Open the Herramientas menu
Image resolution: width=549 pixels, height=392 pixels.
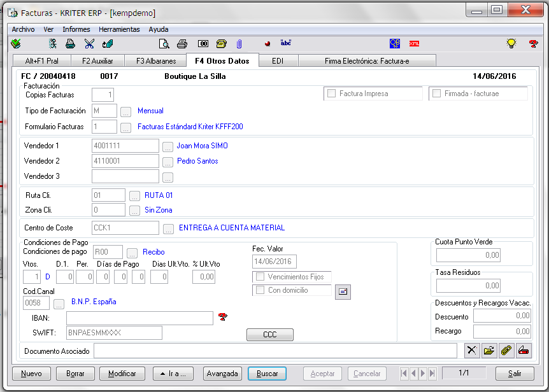(x=119, y=29)
